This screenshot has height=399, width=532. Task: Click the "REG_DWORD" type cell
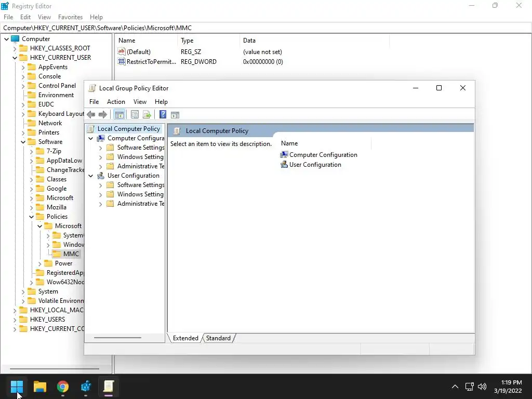(198, 62)
